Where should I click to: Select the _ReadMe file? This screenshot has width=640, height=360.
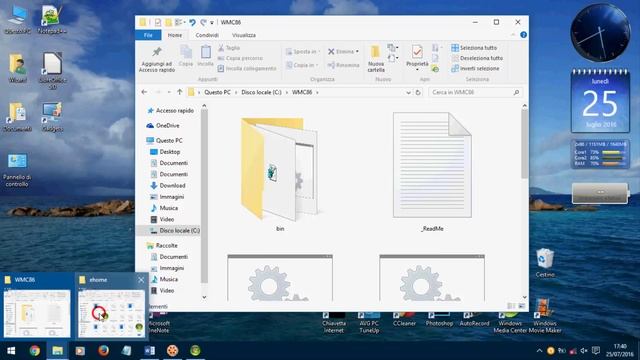[432, 172]
